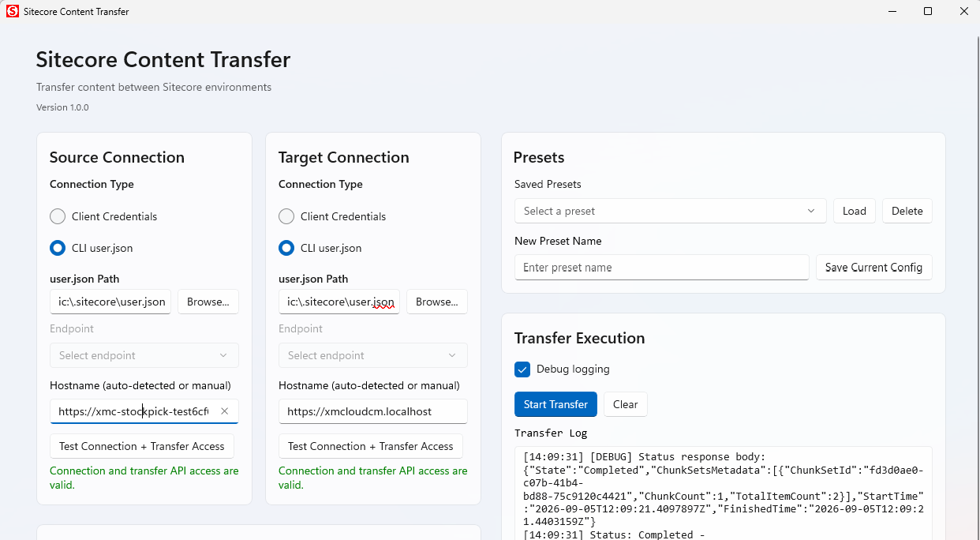The height and width of the screenshot is (540, 980).
Task: Open the Target Select endpoint dropdown
Action: pos(373,355)
